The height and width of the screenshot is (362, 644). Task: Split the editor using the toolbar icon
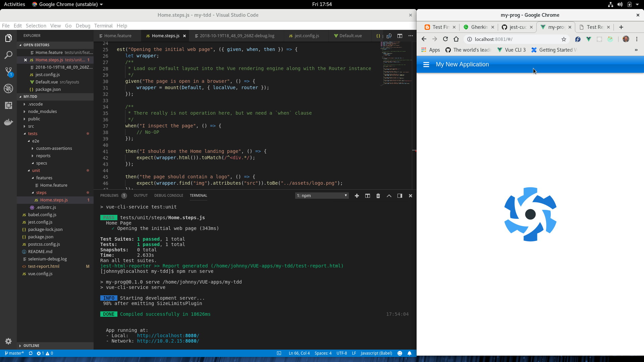click(x=400, y=36)
